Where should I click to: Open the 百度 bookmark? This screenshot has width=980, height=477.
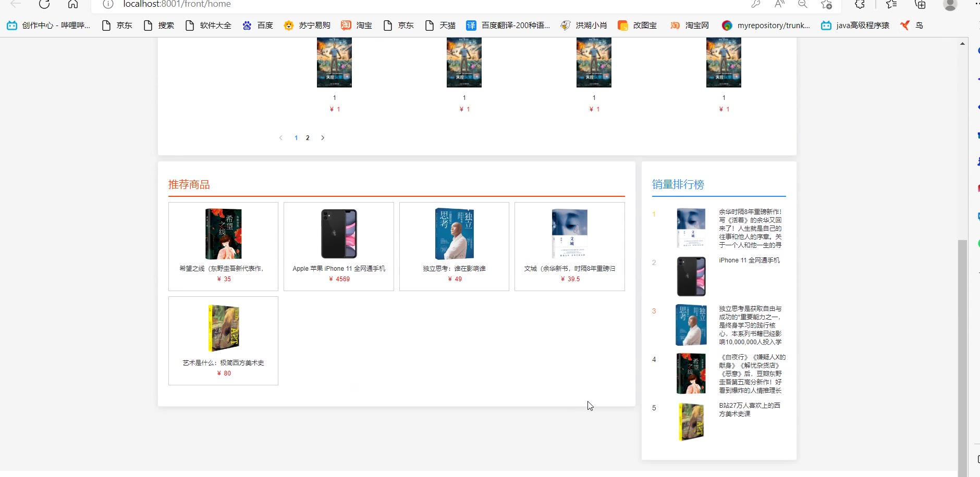click(x=258, y=25)
